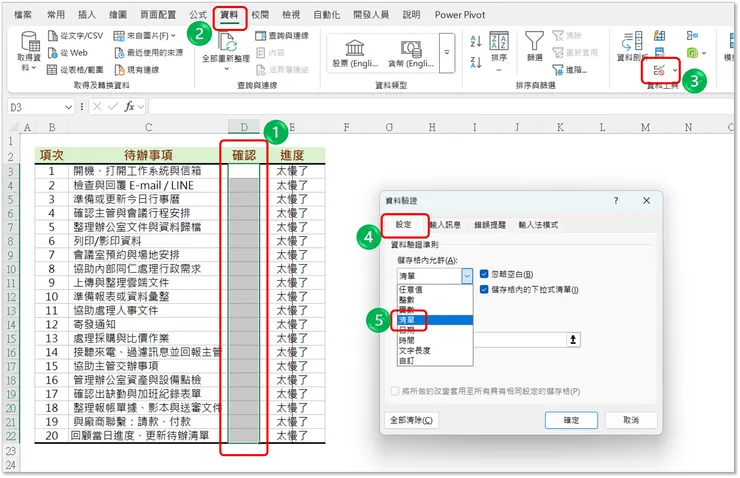Open the 取得資料 (Get Data) button
Screen dimensions: 740x478
coord(29,51)
